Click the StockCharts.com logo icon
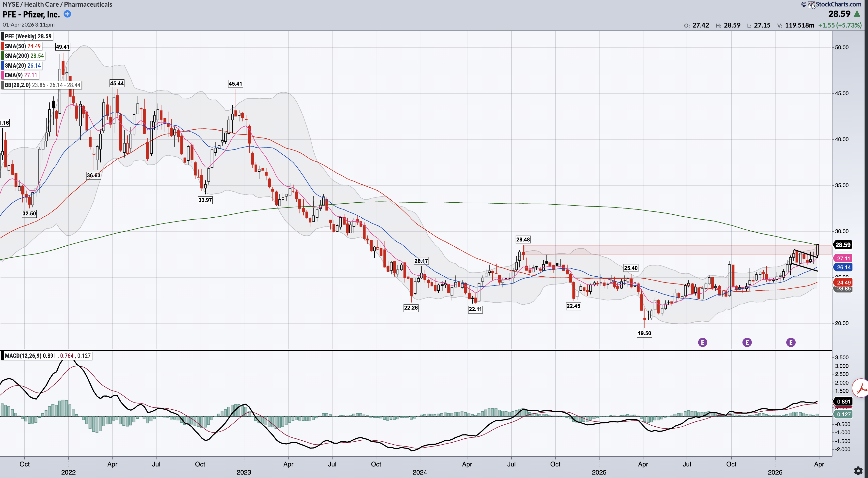Screen dimensions: 868x478 (x=811, y=4)
